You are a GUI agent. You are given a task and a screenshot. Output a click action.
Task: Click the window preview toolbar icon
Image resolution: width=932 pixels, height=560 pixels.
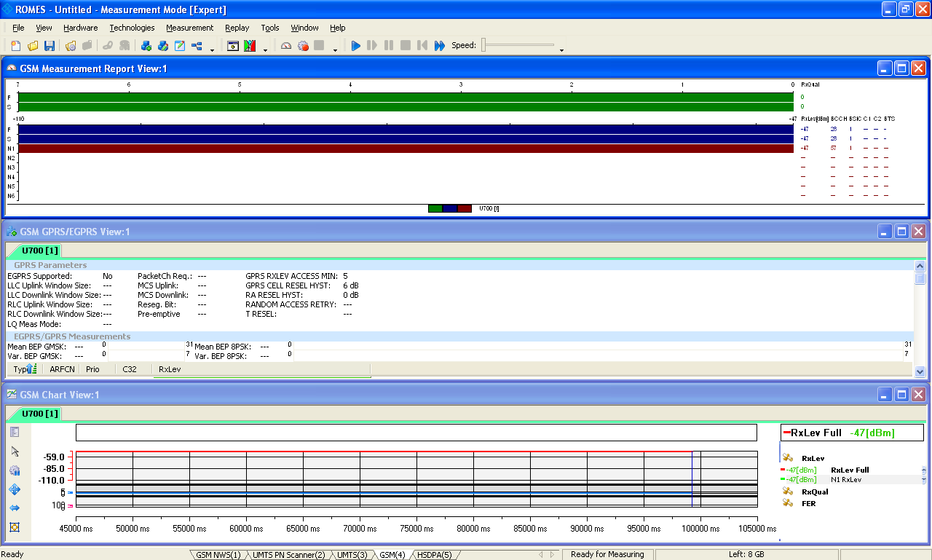(233, 46)
